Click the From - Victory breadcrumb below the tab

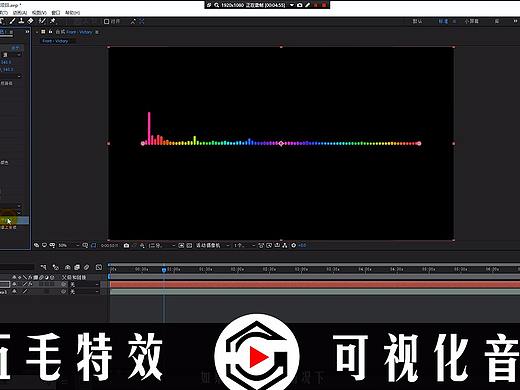click(x=55, y=41)
